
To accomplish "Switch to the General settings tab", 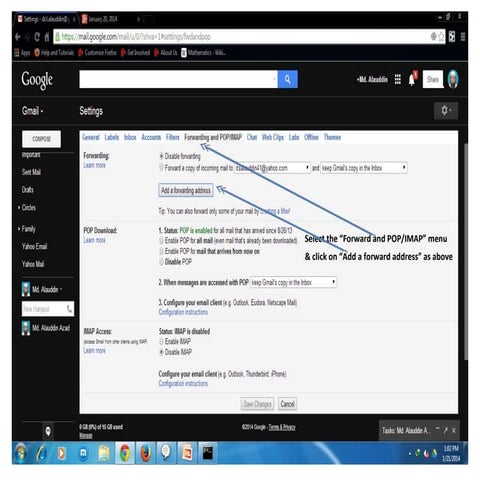I will pos(91,137).
